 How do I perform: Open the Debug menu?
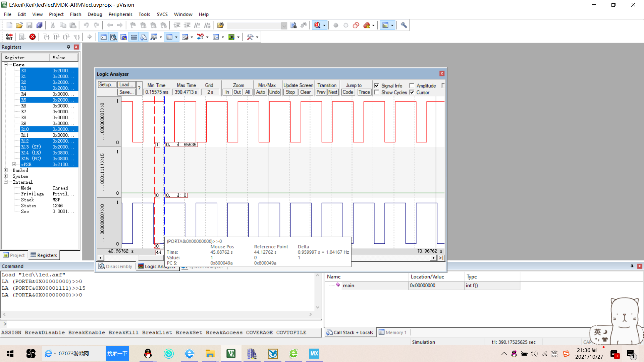pos(95,14)
